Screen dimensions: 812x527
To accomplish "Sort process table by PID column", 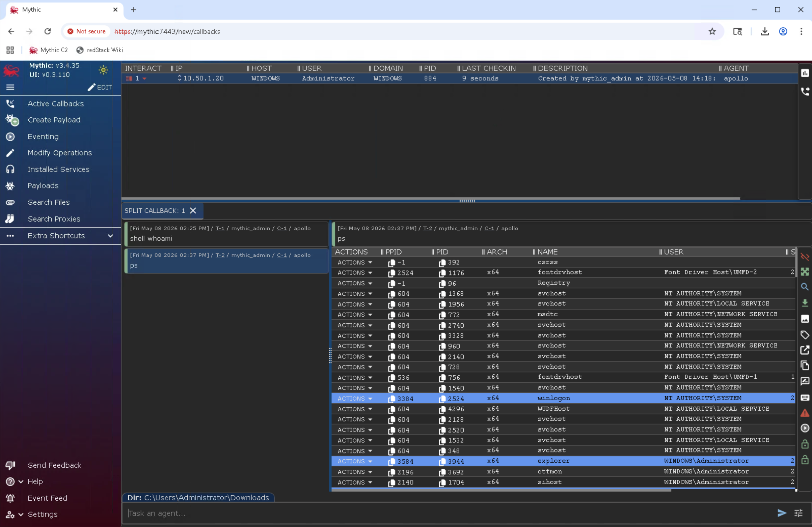I will [442, 252].
